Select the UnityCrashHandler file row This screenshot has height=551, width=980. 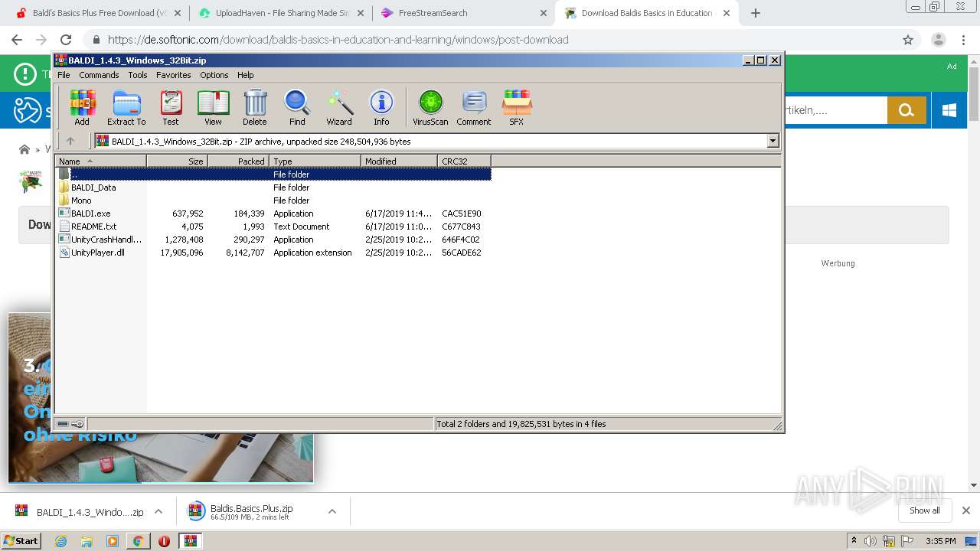(273, 239)
